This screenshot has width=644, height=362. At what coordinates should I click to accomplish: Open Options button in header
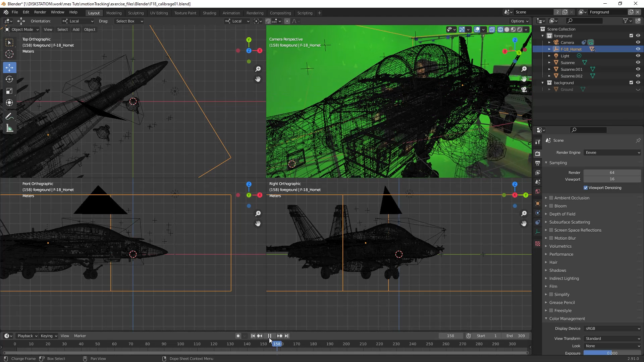520,21
